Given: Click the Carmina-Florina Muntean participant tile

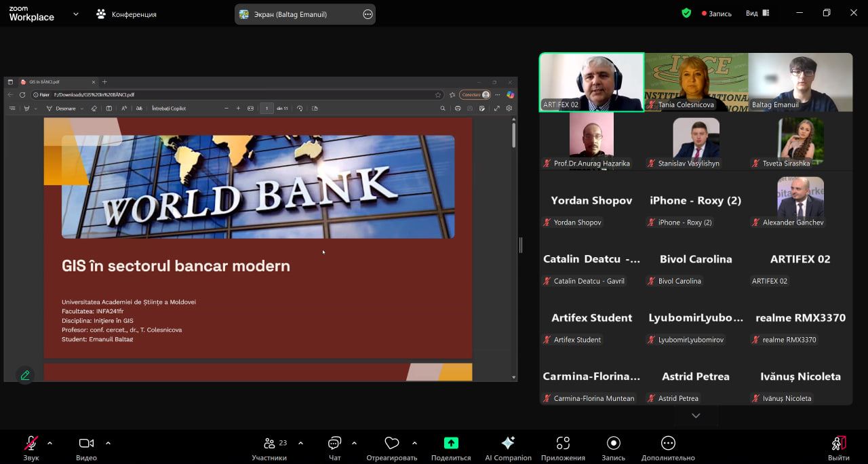Looking at the screenshot, I should click(x=591, y=376).
